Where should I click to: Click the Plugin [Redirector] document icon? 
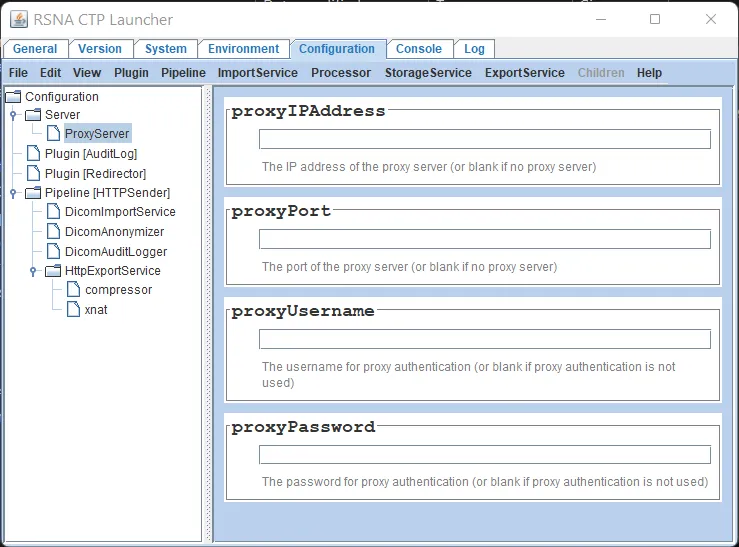(x=33, y=173)
